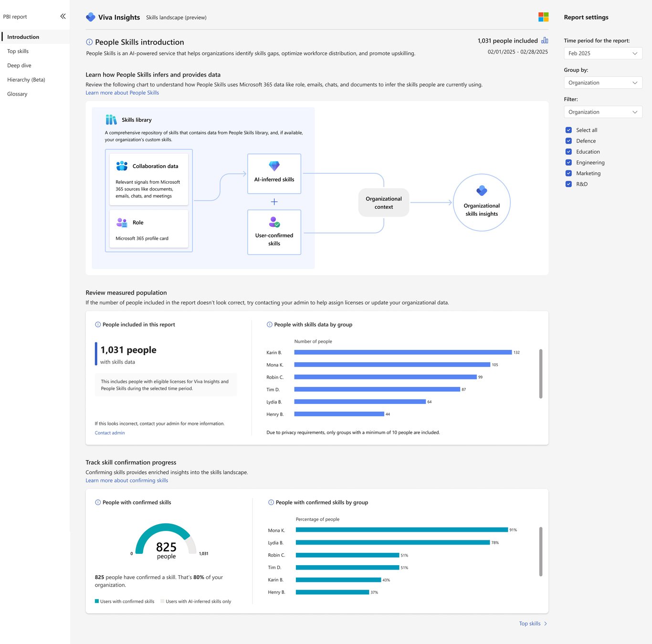This screenshot has width=652, height=644.
Task: Click Learn more about People Skills link
Action: [x=122, y=93]
